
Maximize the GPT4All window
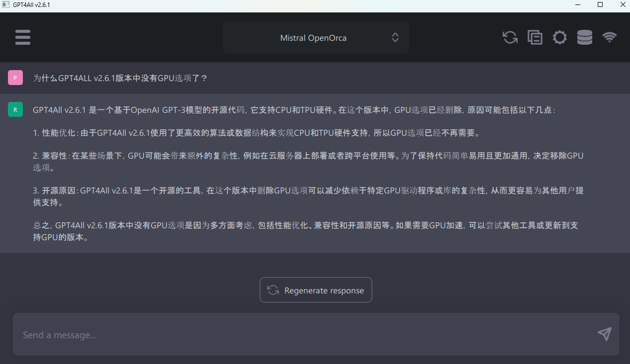(600, 5)
